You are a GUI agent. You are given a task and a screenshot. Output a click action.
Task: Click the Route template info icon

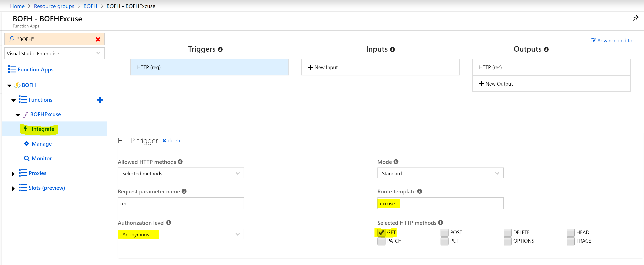pyautogui.click(x=420, y=191)
